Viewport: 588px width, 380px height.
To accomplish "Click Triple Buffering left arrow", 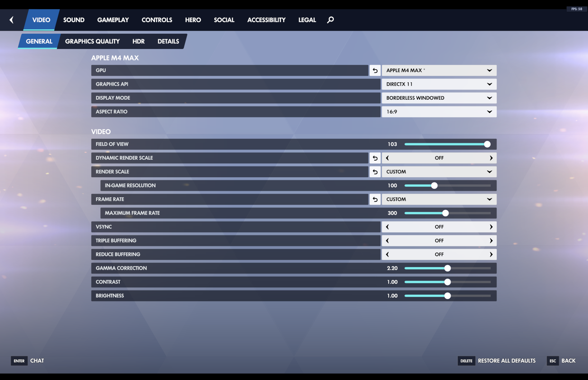I will point(387,241).
